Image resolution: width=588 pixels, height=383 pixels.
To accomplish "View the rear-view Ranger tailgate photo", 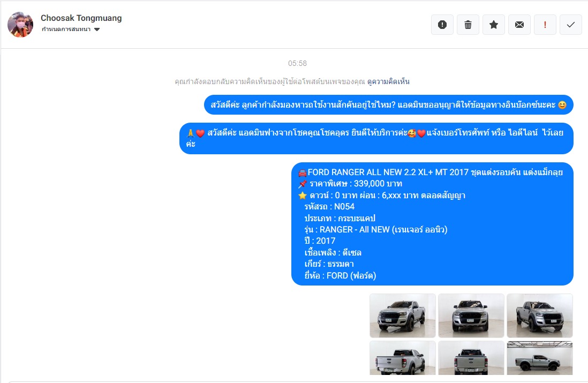I will pyautogui.click(x=471, y=358).
